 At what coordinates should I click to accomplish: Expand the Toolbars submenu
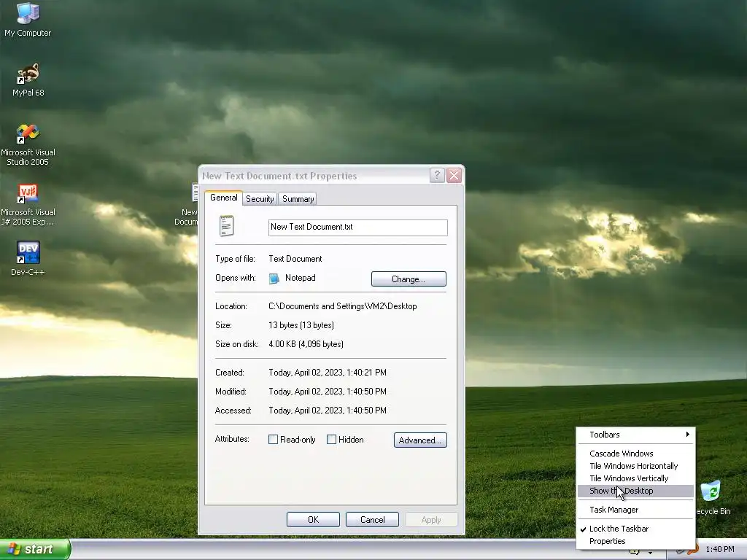(635, 435)
